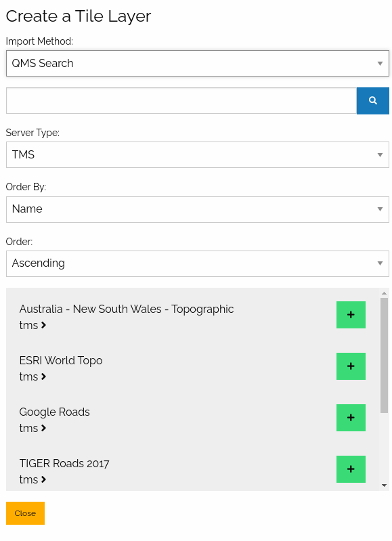
Task: Add the ESRI World Topo layer
Action: [x=351, y=366]
